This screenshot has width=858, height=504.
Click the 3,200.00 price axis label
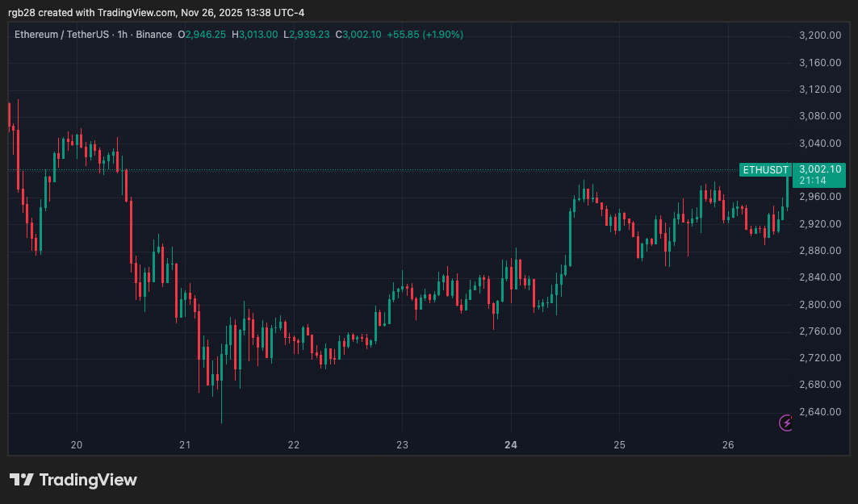click(x=819, y=35)
